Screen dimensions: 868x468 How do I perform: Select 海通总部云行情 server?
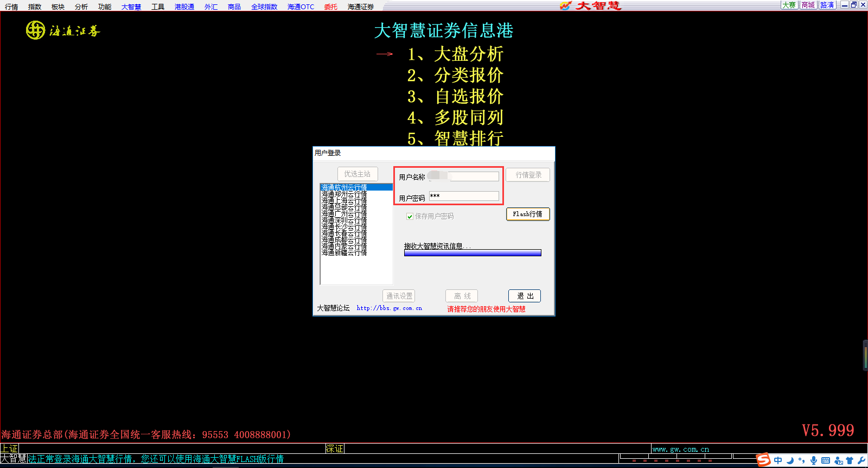point(356,207)
